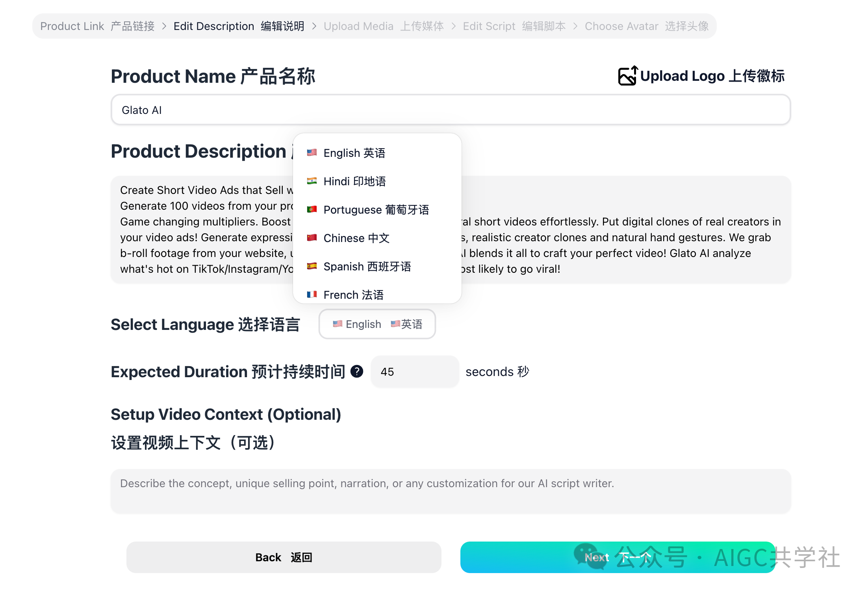This screenshot has height=592, width=868.
Task: Click the Portugal flag icon in language list
Action: pos(312,209)
